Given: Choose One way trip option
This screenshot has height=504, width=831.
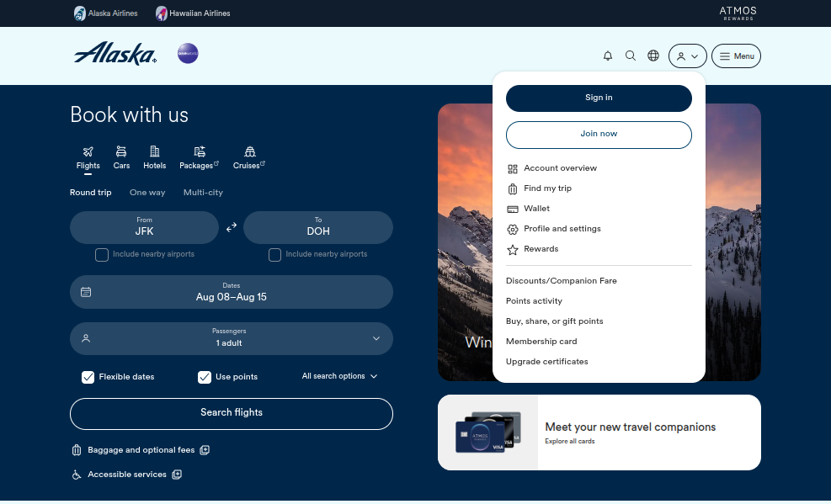Looking at the screenshot, I should pyautogui.click(x=147, y=193).
